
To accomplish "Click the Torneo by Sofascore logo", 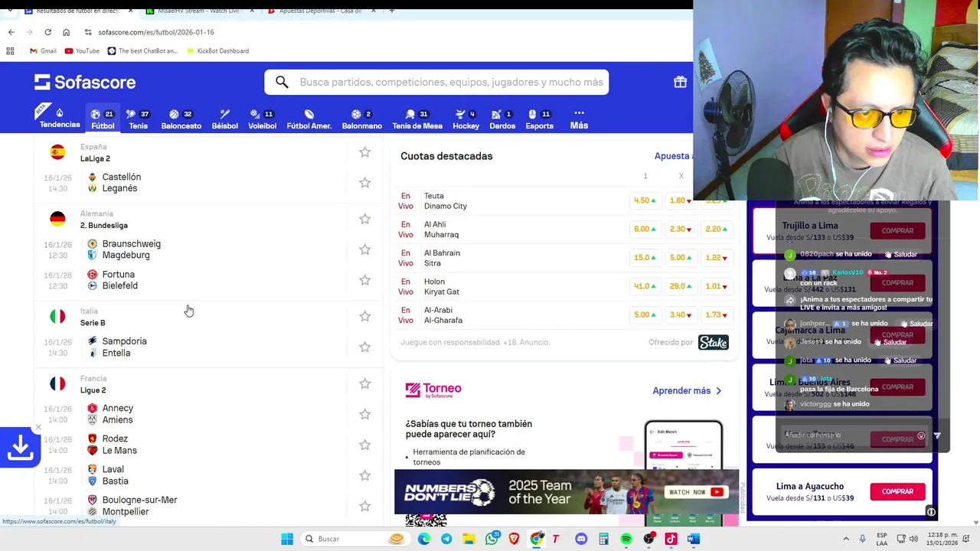I will click(433, 390).
